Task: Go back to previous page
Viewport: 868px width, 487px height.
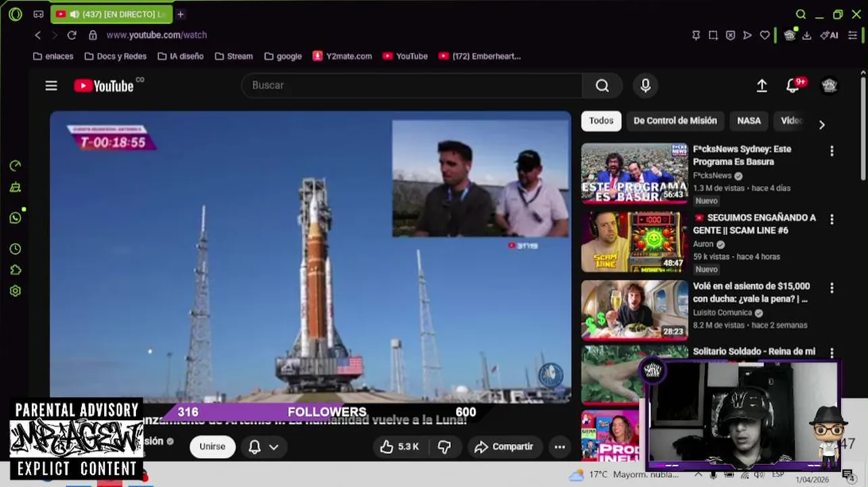Action: (x=38, y=35)
